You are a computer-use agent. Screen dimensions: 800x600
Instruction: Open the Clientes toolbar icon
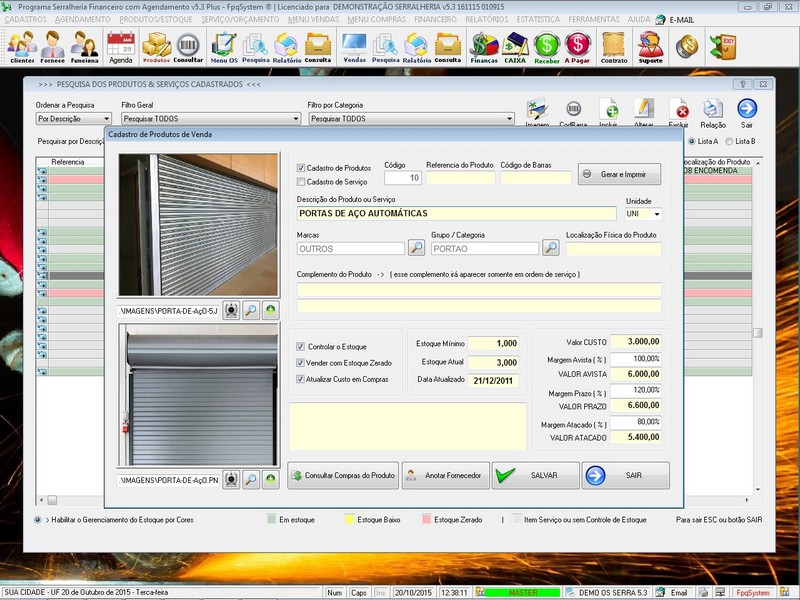(21, 46)
